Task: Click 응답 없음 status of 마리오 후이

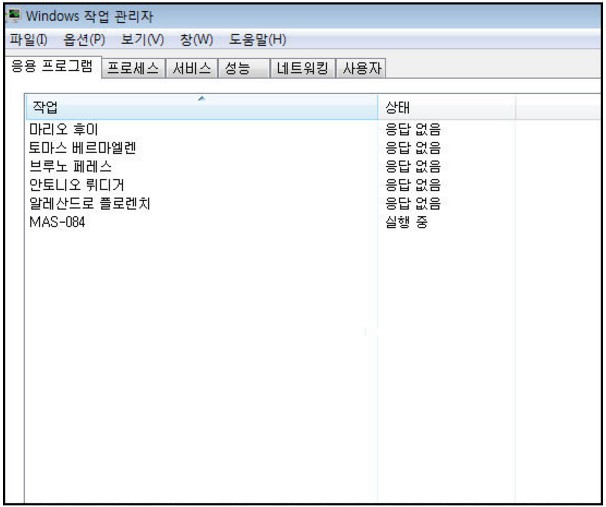Action: tap(413, 129)
